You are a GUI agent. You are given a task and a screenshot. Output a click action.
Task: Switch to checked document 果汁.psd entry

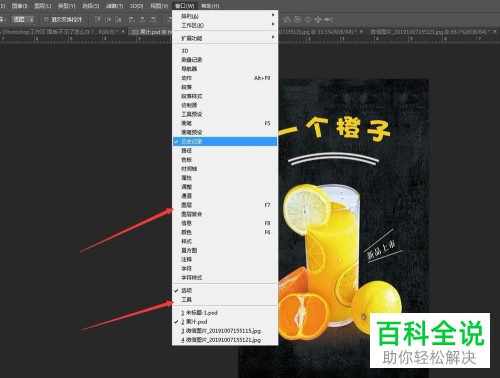tap(225, 322)
